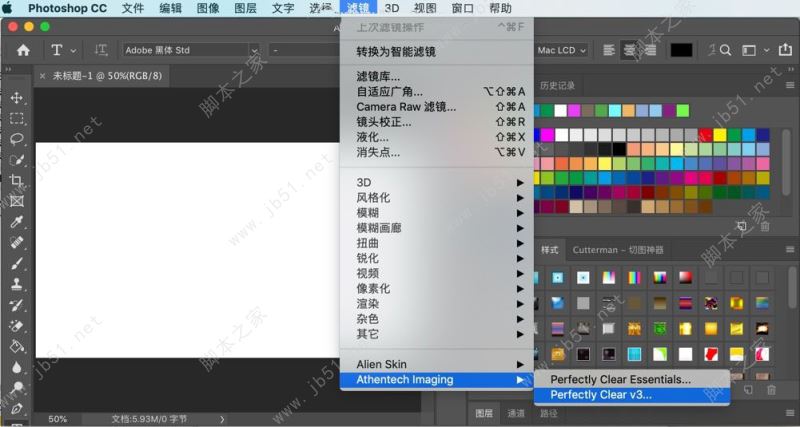Choose Perfectly Clear Essentials from submenu
Image resolution: width=800 pixels, height=427 pixels.
pos(632,380)
